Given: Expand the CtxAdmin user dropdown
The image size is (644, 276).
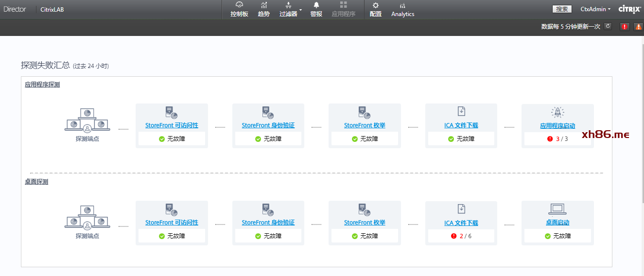Looking at the screenshot, I should click(595, 9).
